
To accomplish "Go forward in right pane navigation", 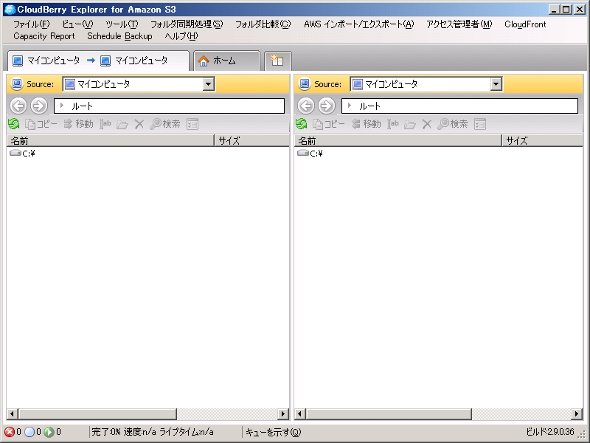I will coord(326,106).
